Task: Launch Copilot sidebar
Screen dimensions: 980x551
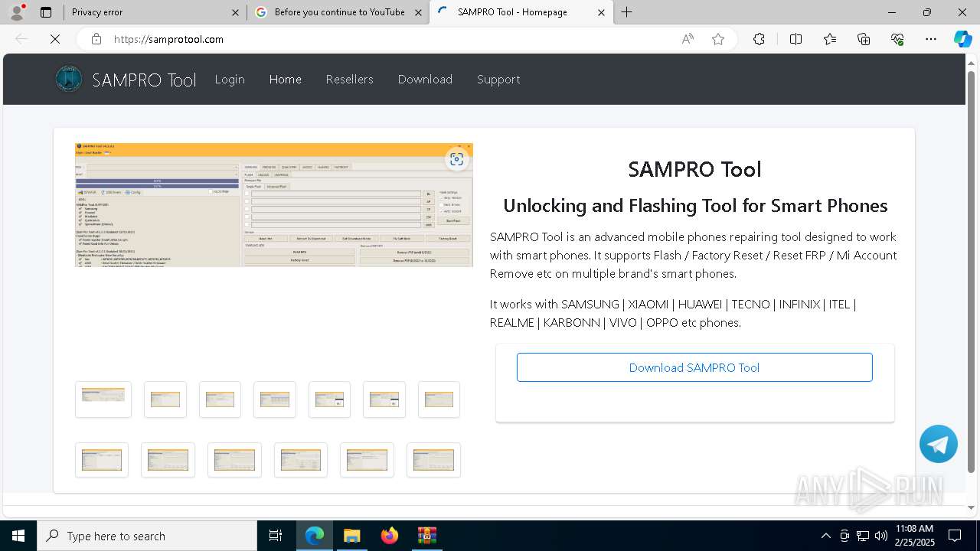Action: (x=962, y=39)
